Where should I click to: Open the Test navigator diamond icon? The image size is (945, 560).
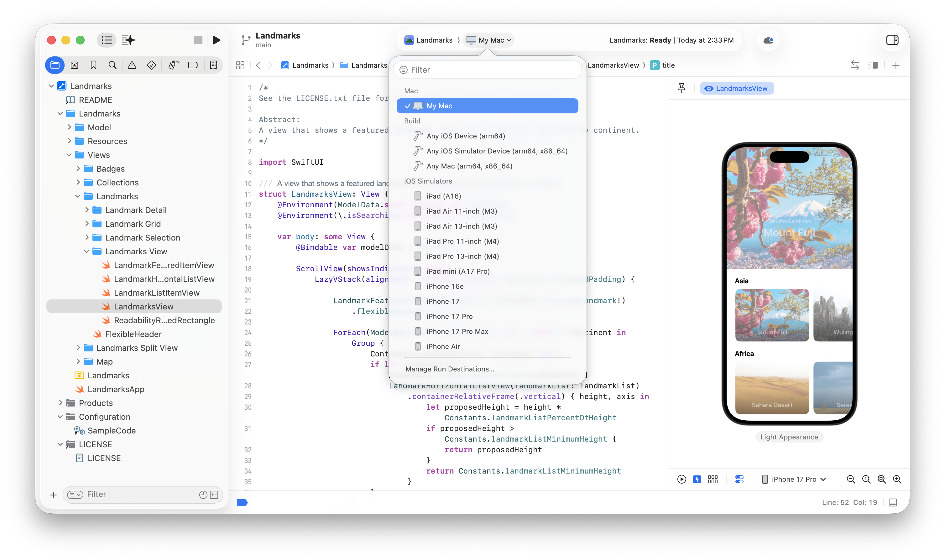click(152, 65)
